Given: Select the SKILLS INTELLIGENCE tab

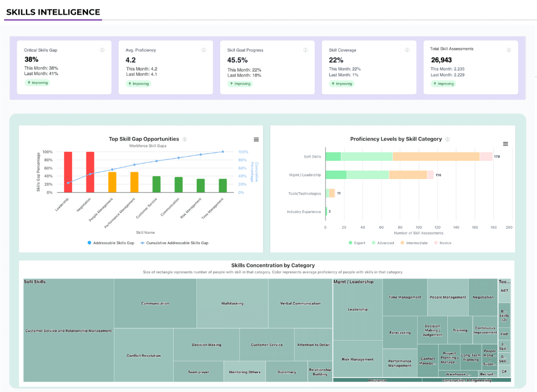Looking at the screenshot, I should pos(53,11).
